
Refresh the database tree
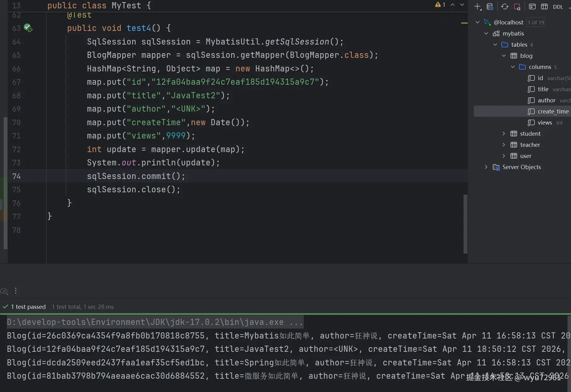pyautogui.click(x=505, y=6)
